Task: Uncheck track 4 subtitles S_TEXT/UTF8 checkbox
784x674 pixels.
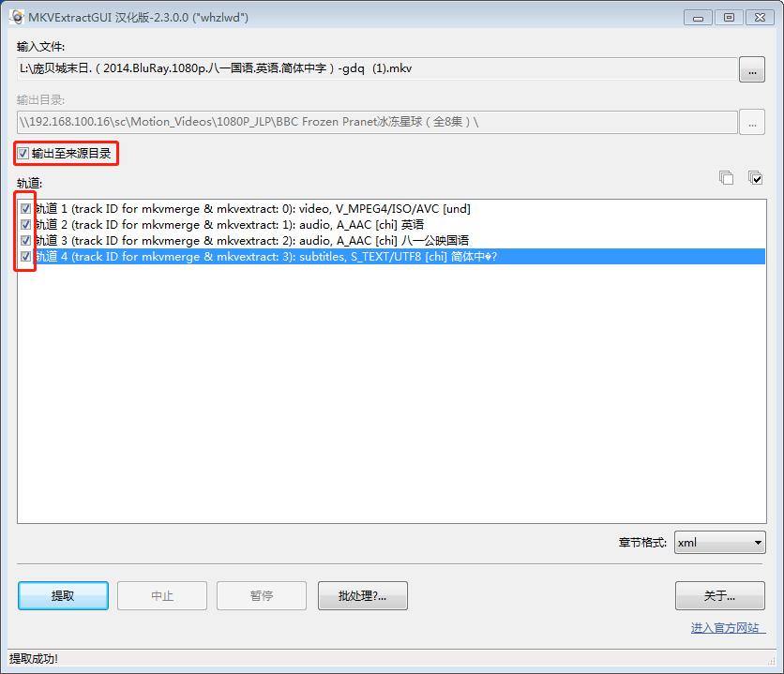Action: (26, 256)
